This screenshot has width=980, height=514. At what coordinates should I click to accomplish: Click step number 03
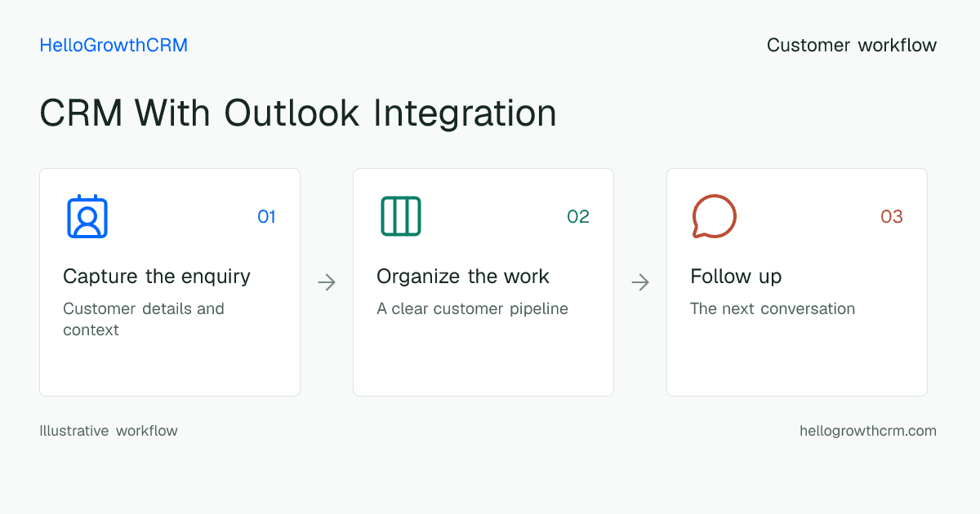pyautogui.click(x=892, y=216)
